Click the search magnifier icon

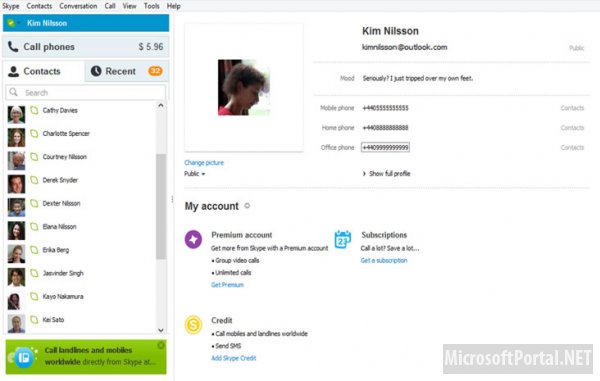pyautogui.click(x=13, y=92)
